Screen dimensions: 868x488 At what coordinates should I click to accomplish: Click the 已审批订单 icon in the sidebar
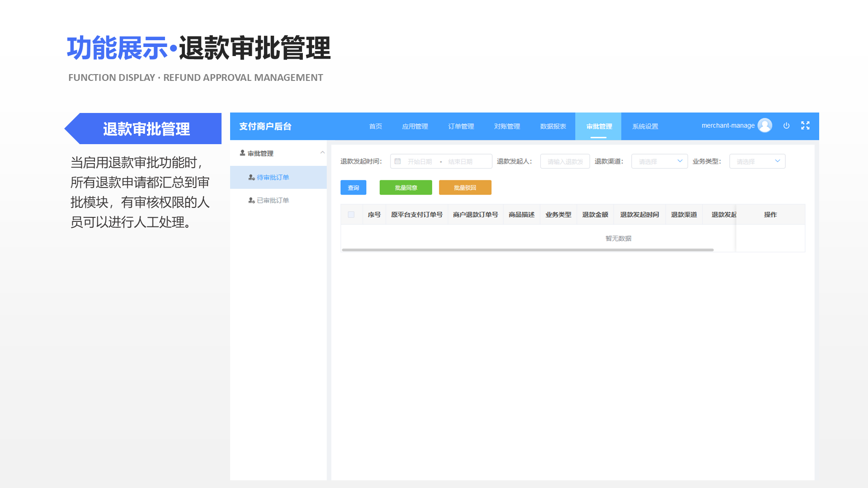tap(251, 200)
